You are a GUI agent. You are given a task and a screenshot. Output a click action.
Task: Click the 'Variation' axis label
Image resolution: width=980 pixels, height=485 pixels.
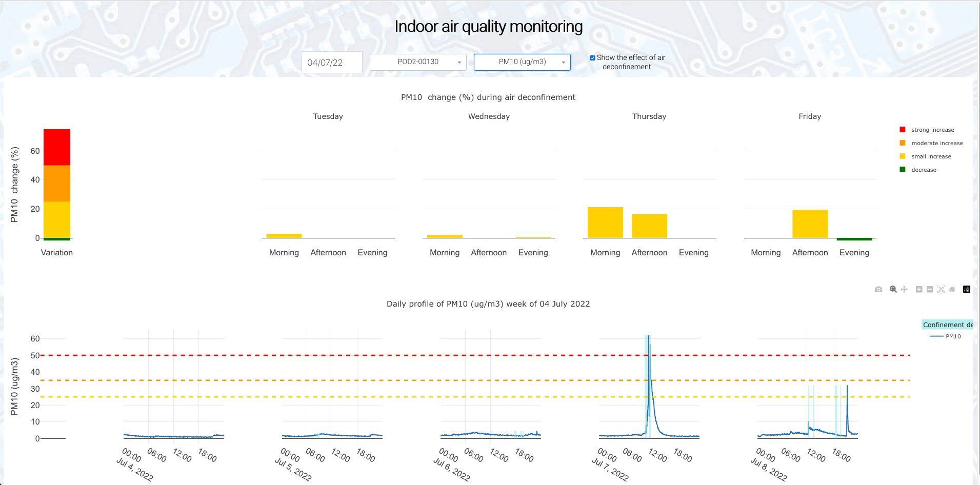57,253
